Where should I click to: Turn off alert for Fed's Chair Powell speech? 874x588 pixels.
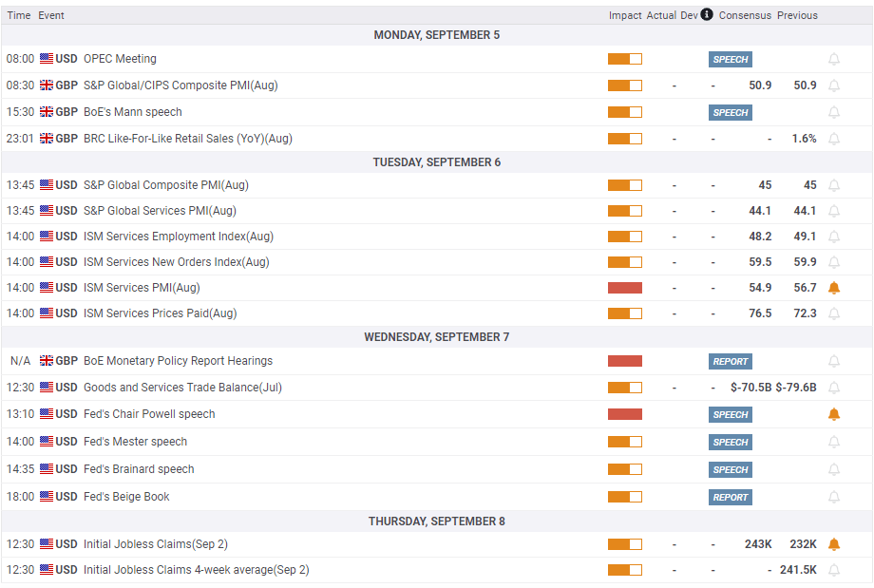coord(834,414)
